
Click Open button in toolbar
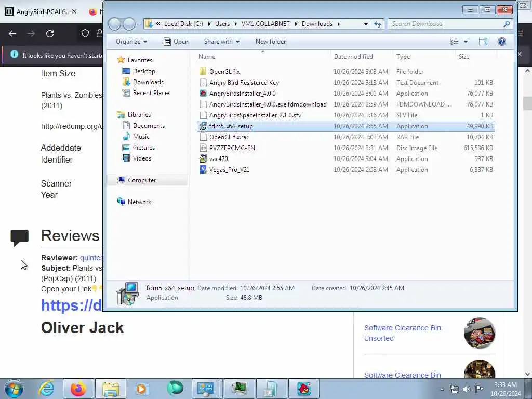(176, 42)
